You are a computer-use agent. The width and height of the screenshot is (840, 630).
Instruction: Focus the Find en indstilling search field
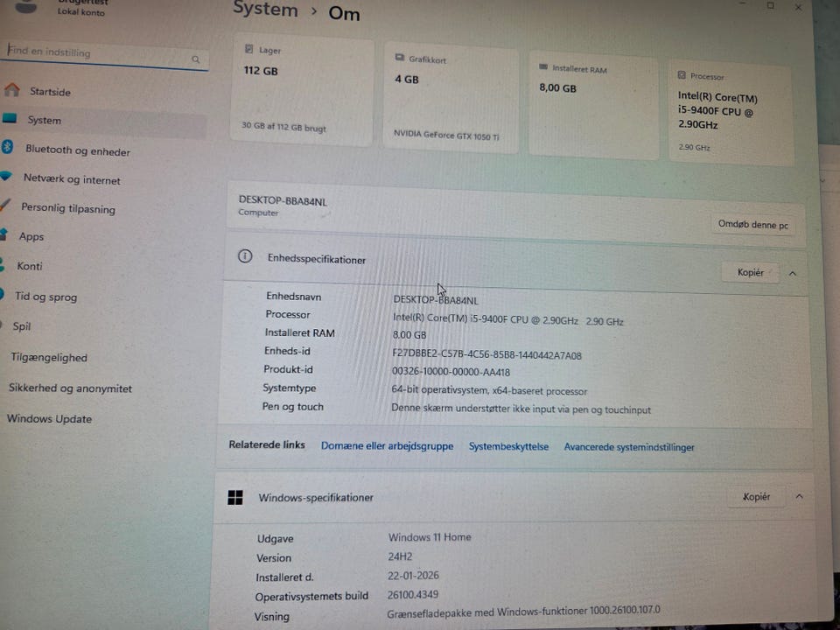104,55
